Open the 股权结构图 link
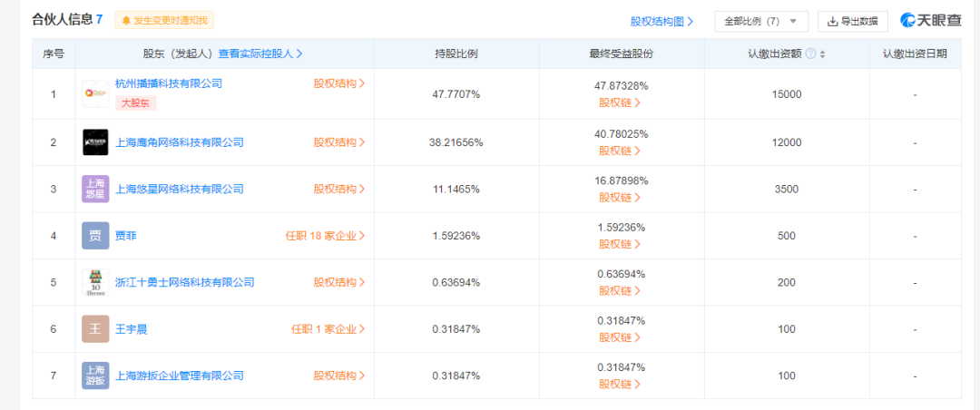This screenshot has width=980, height=410. pyautogui.click(x=662, y=21)
